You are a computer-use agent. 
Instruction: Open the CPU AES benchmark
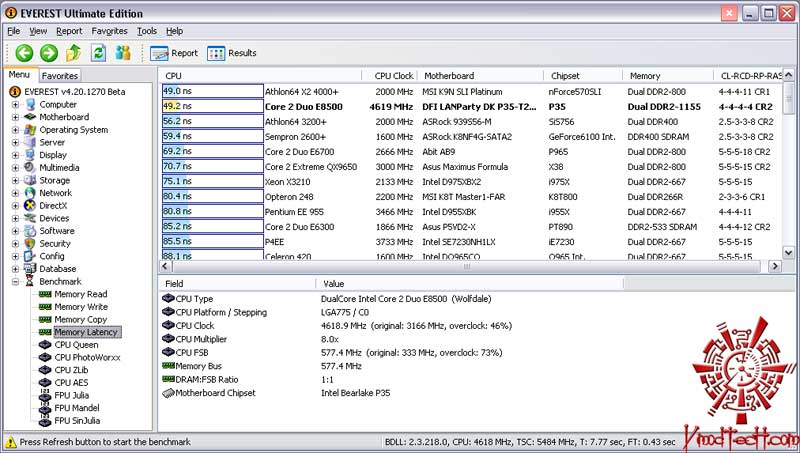pyautogui.click(x=71, y=383)
